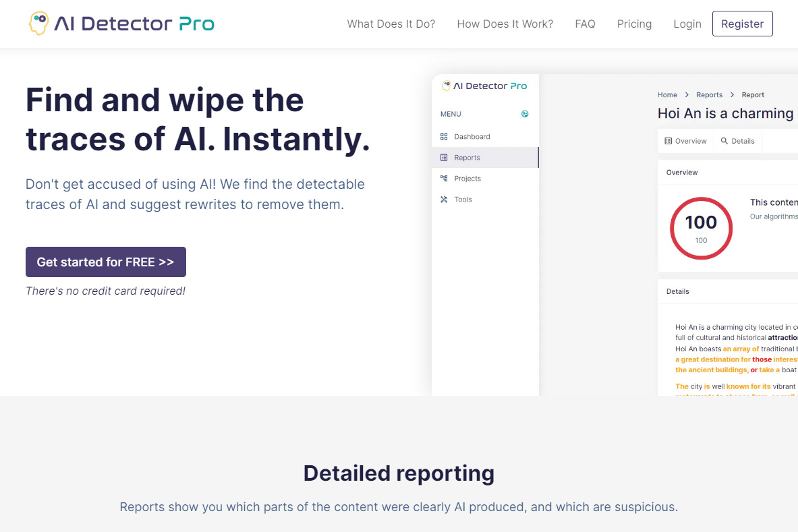Select the Reports breadcrumb in preview

pyautogui.click(x=709, y=95)
